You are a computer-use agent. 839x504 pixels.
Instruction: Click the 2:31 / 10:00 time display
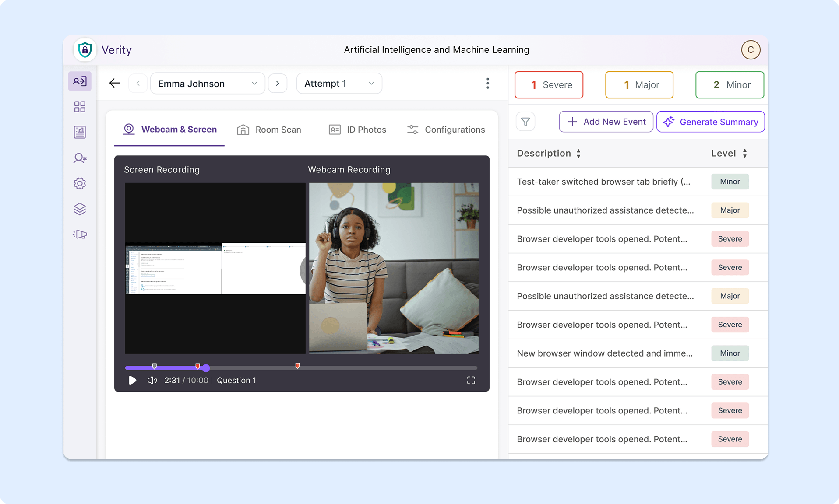pyautogui.click(x=186, y=381)
